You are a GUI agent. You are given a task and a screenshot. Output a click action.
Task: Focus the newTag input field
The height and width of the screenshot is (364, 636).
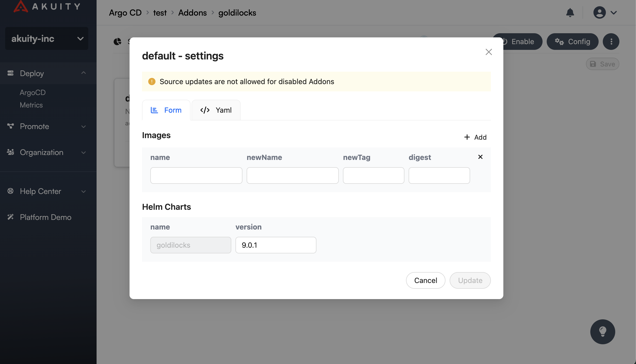click(374, 176)
